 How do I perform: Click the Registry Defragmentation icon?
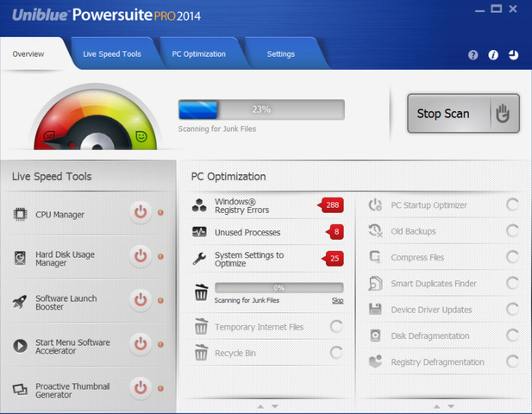(375, 361)
